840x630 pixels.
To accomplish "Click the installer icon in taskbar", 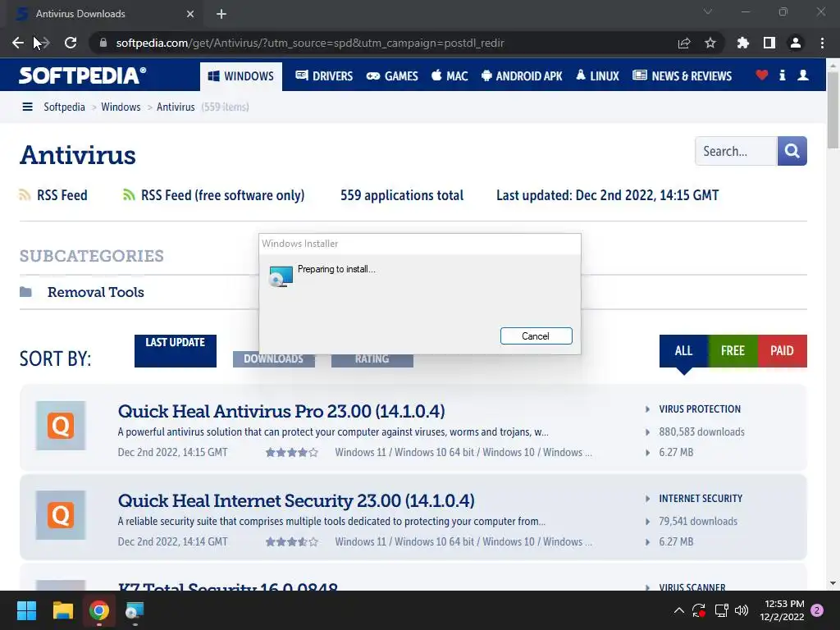I will (135, 610).
